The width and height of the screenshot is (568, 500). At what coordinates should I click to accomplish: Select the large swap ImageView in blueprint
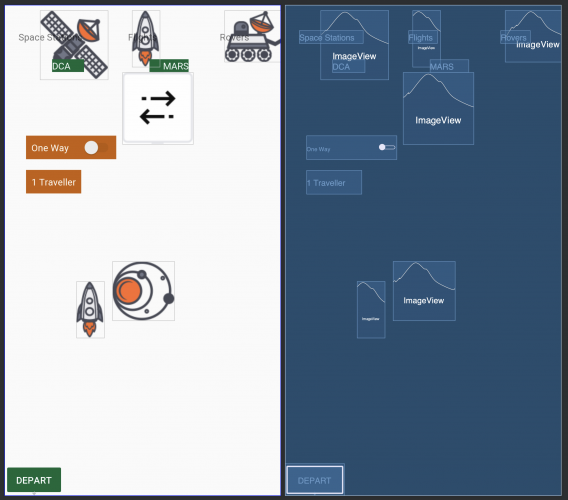[438, 108]
